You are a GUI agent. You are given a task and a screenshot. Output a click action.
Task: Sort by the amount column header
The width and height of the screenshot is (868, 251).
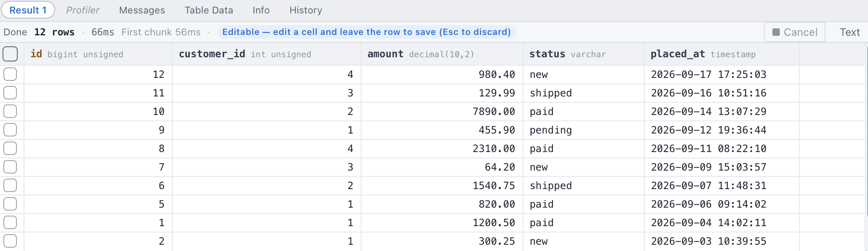click(442, 54)
